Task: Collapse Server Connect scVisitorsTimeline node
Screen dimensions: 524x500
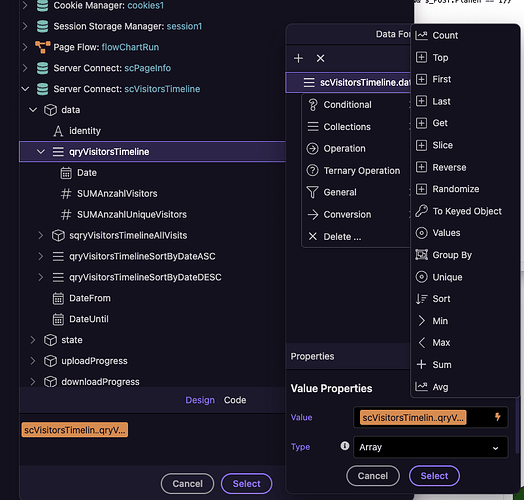Action: pyautogui.click(x=25, y=89)
